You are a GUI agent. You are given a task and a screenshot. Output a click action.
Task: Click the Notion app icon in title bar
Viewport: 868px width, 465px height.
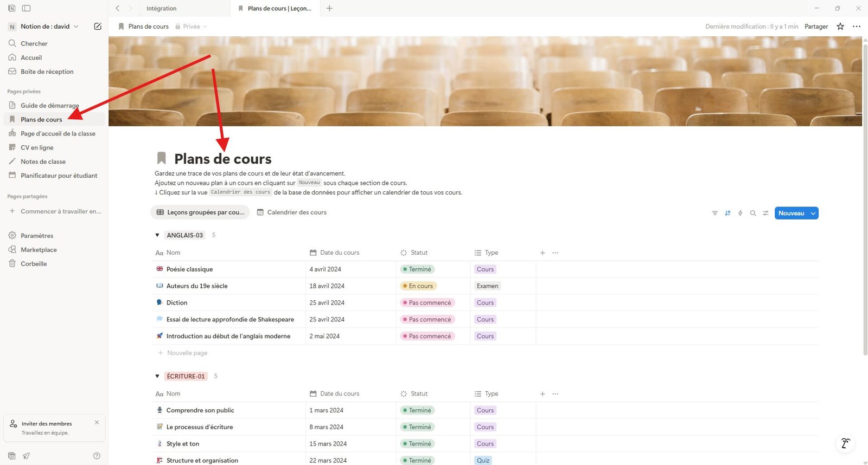click(x=12, y=8)
